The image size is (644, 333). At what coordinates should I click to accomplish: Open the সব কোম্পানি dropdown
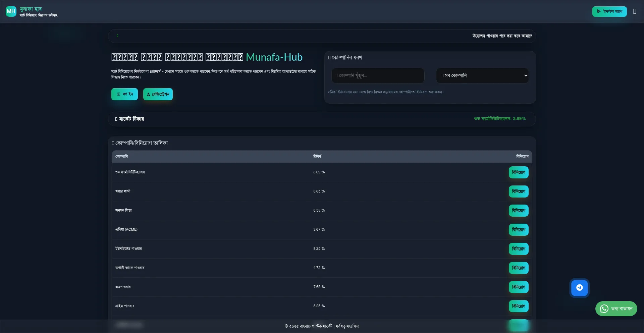tap(482, 76)
